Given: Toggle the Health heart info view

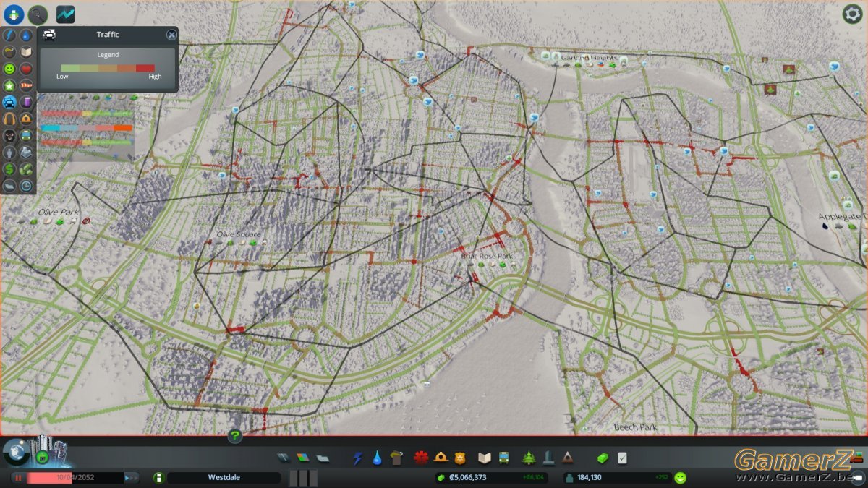Looking at the screenshot, I should pos(26,69).
